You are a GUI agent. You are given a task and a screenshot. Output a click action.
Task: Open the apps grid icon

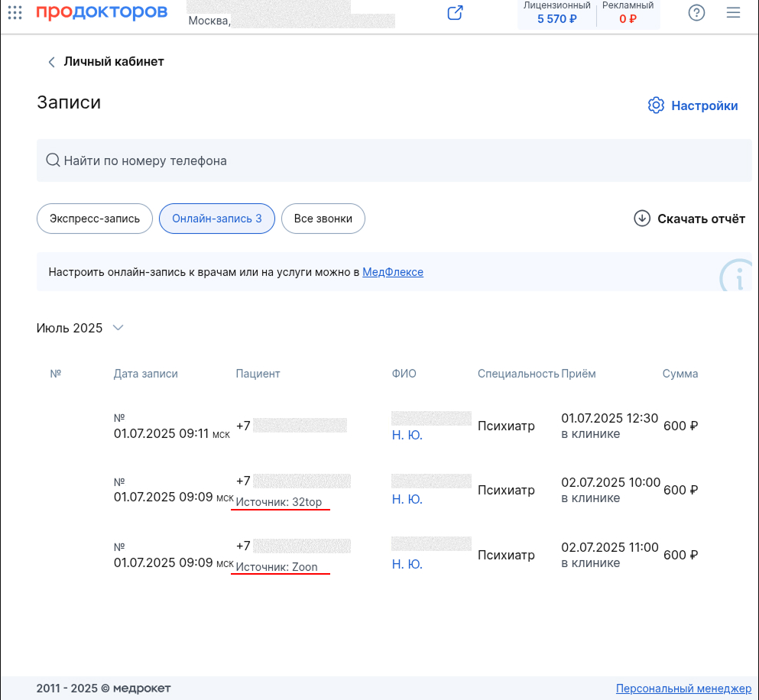click(15, 12)
